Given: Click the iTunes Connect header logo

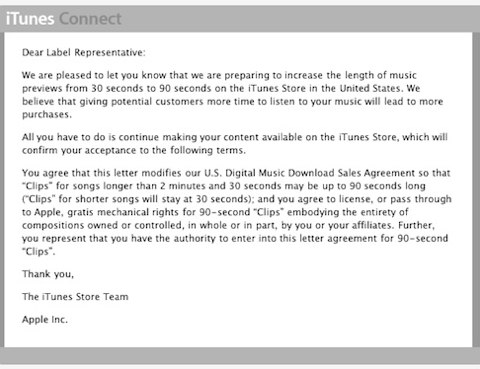Looking at the screenshot, I should pos(63,19).
